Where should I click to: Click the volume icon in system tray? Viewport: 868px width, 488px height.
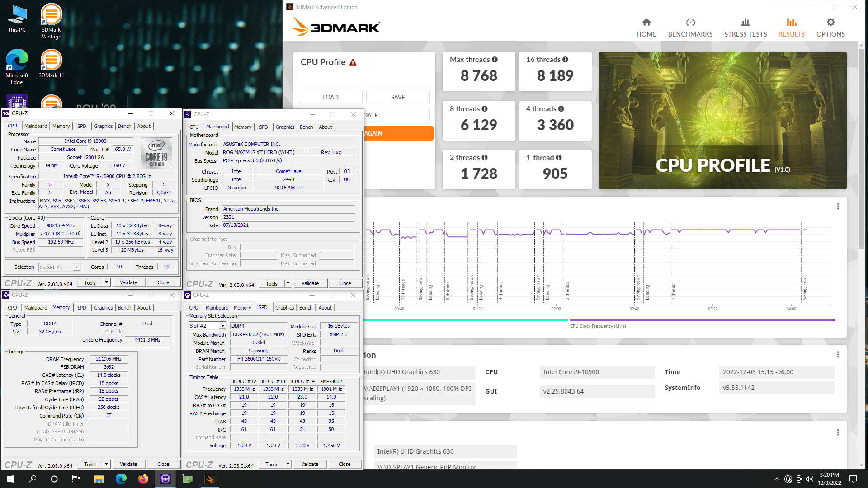[x=809, y=479]
